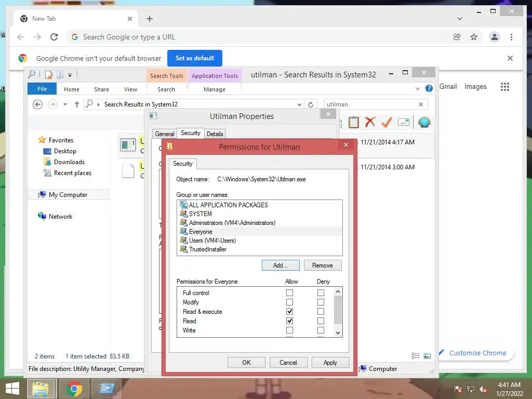Open Home ribbon tab in Explorer
Viewport: 532px width, 399px height.
click(x=72, y=89)
